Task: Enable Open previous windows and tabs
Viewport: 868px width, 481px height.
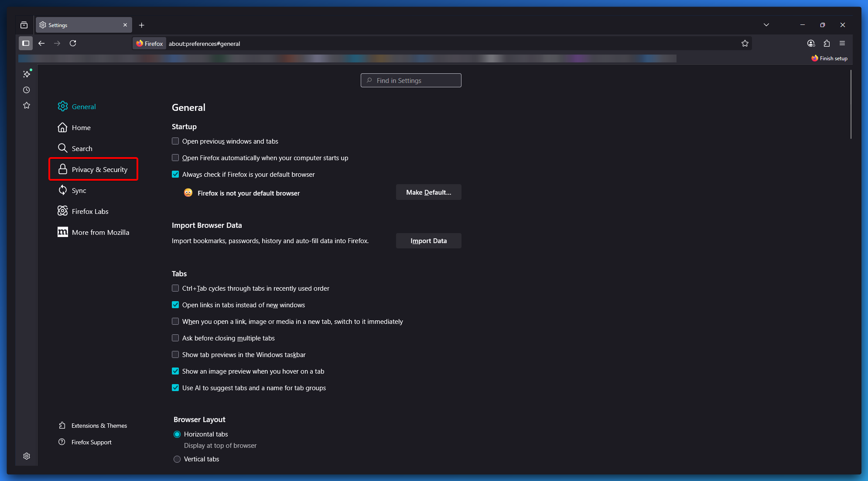Action: [175, 141]
